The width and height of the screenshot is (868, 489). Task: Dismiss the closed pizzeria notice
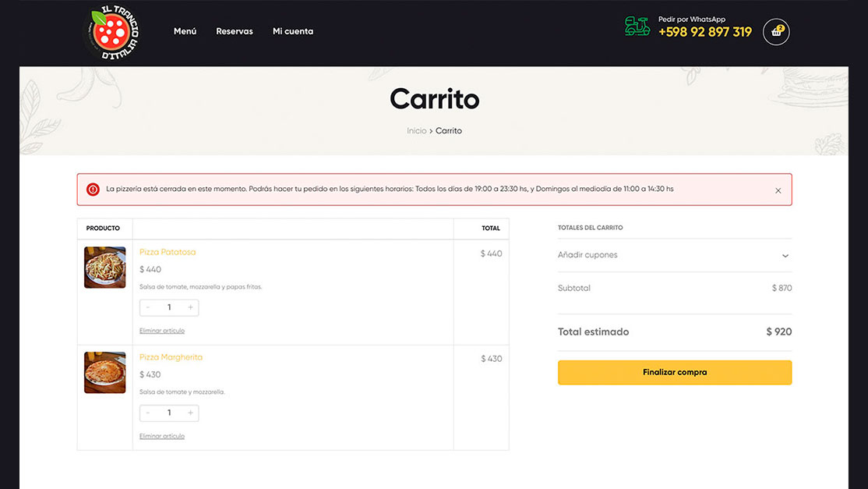[778, 190]
